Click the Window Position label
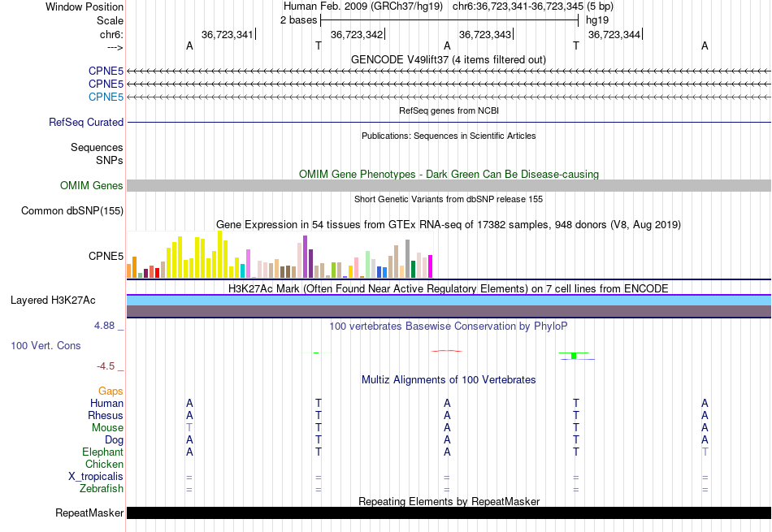This screenshot has height=532, width=772. 85,6
